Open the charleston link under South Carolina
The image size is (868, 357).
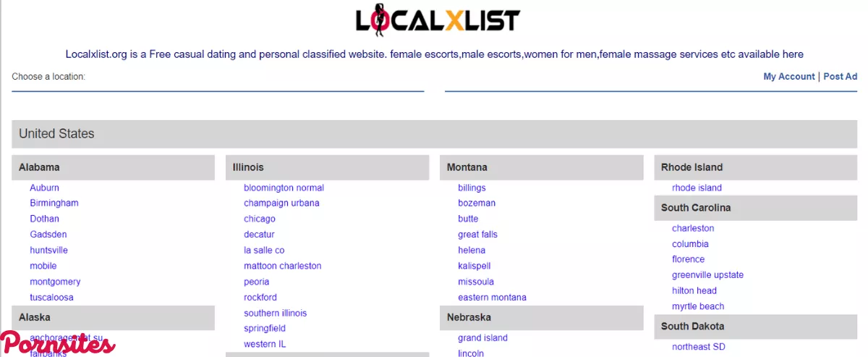(x=692, y=228)
